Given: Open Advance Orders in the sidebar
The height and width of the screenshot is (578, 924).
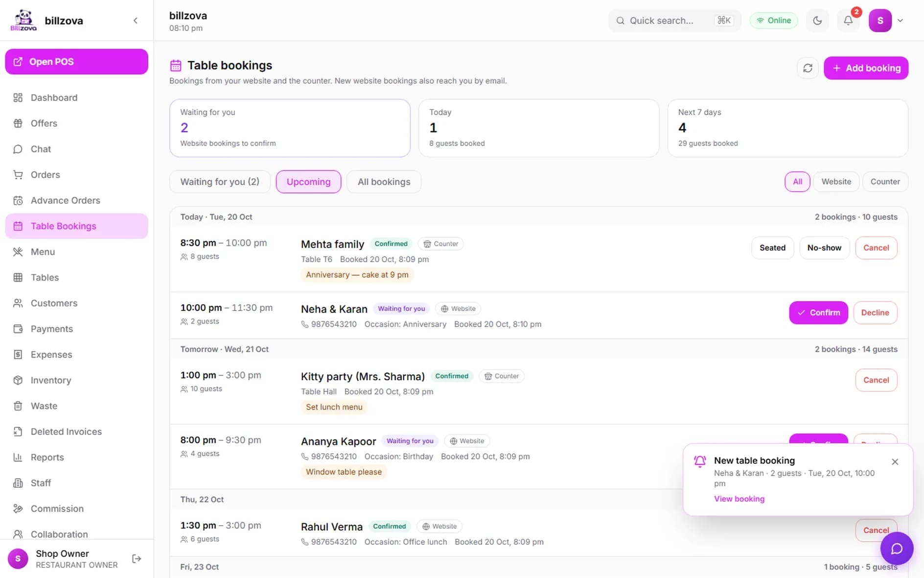Looking at the screenshot, I should pos(76,200).
